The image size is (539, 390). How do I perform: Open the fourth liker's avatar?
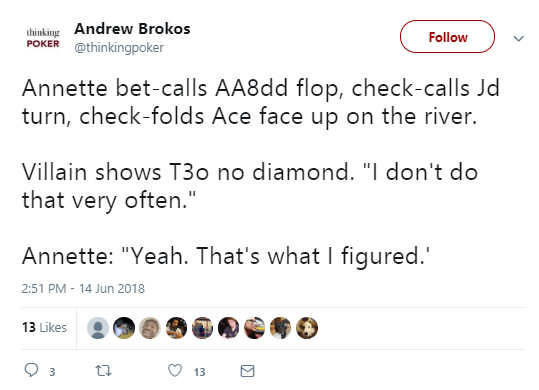coord(176,328)
